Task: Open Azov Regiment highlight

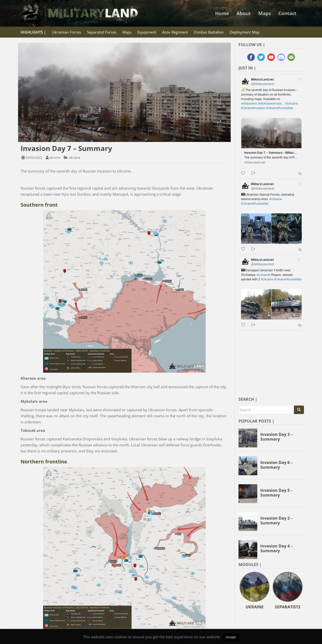Action: tap(175, 32)
